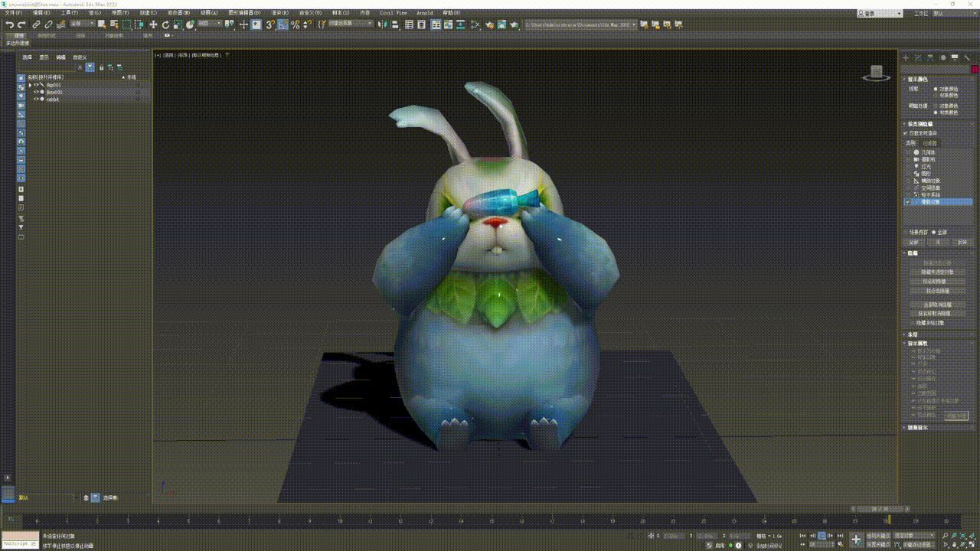Click the sign-in account button
Image resolution: width=980 pixels, height=551 pixels.
point(873,13)
